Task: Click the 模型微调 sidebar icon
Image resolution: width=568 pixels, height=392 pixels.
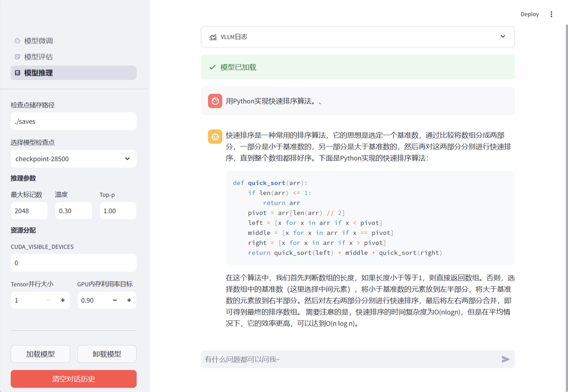Action: tap(17, 41)
